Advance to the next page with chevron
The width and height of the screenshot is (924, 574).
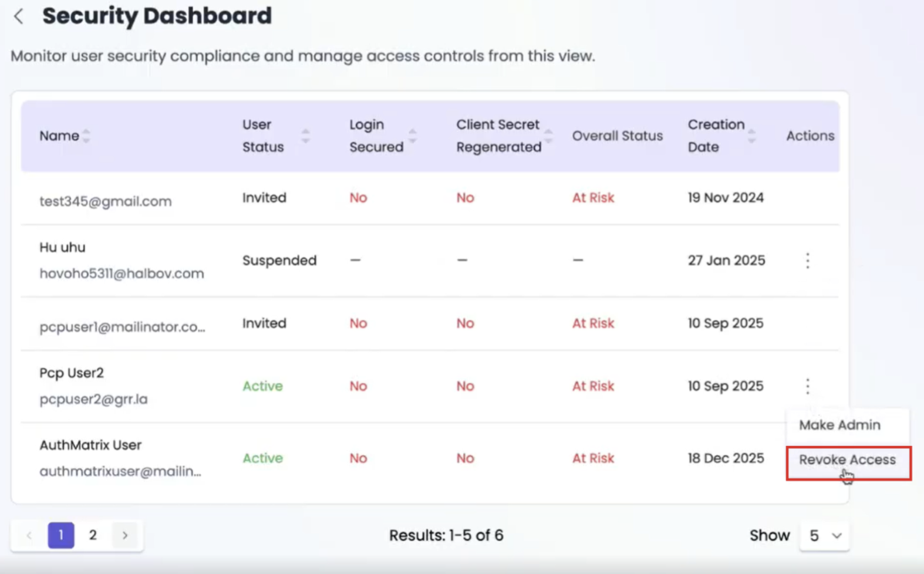[125, 535]
